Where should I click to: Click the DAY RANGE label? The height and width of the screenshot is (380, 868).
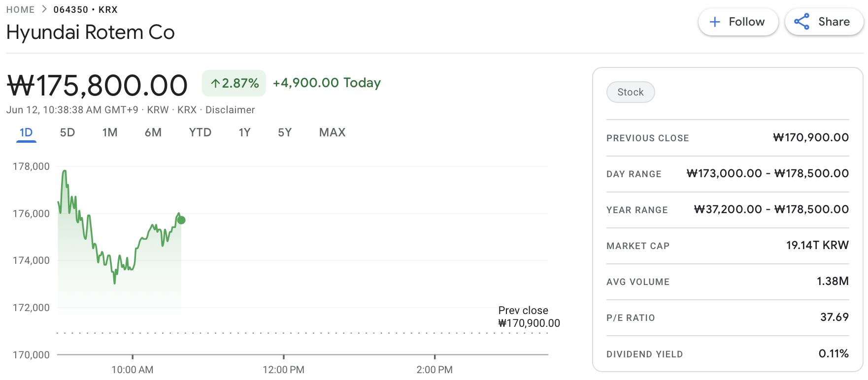click(634, 174)
